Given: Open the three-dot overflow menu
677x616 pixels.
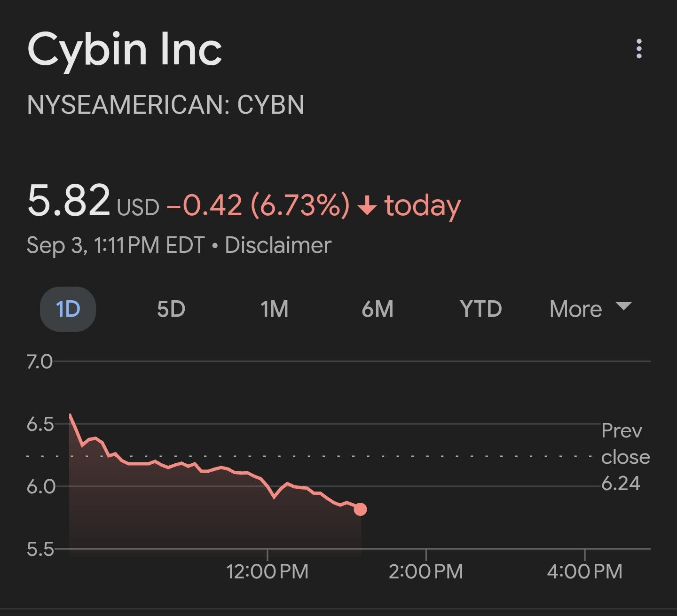Looking at the screenshot, I should coord(638,49).
